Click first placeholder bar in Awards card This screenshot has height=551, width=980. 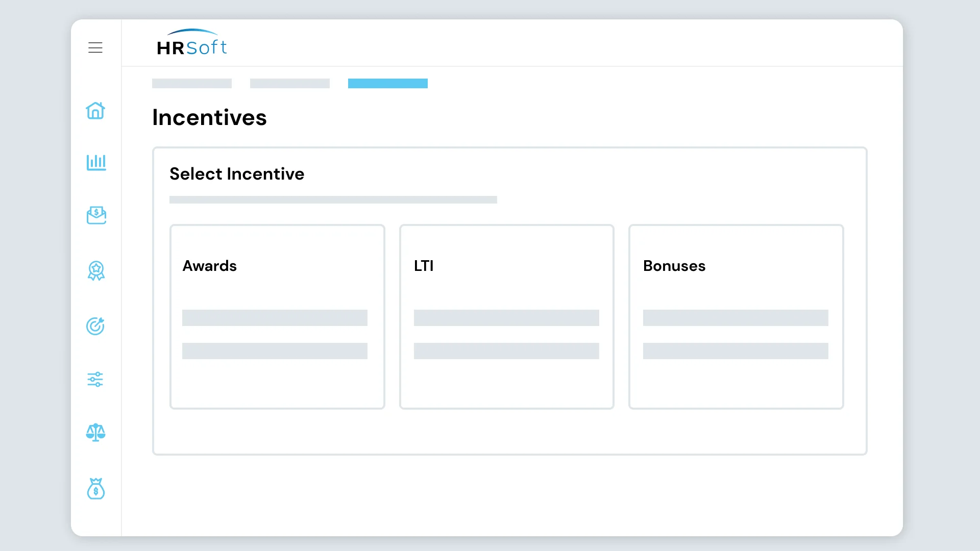275,318
